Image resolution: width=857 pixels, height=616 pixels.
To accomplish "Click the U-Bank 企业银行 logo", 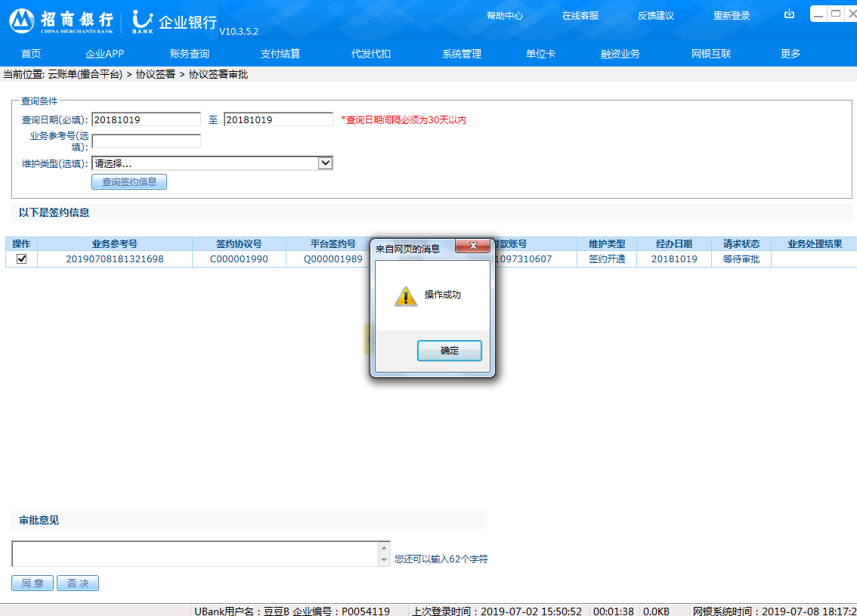I will click(174, 21).
